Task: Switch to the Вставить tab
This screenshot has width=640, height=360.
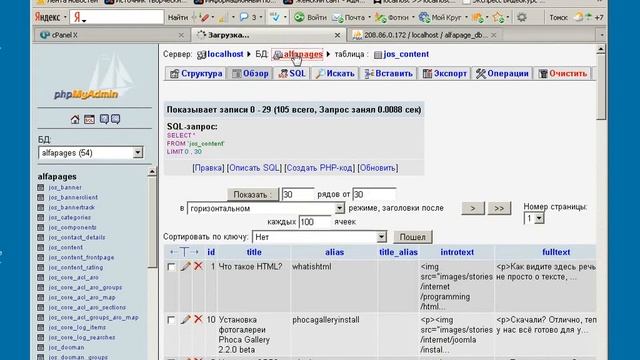Action: (x=389, y=73)
